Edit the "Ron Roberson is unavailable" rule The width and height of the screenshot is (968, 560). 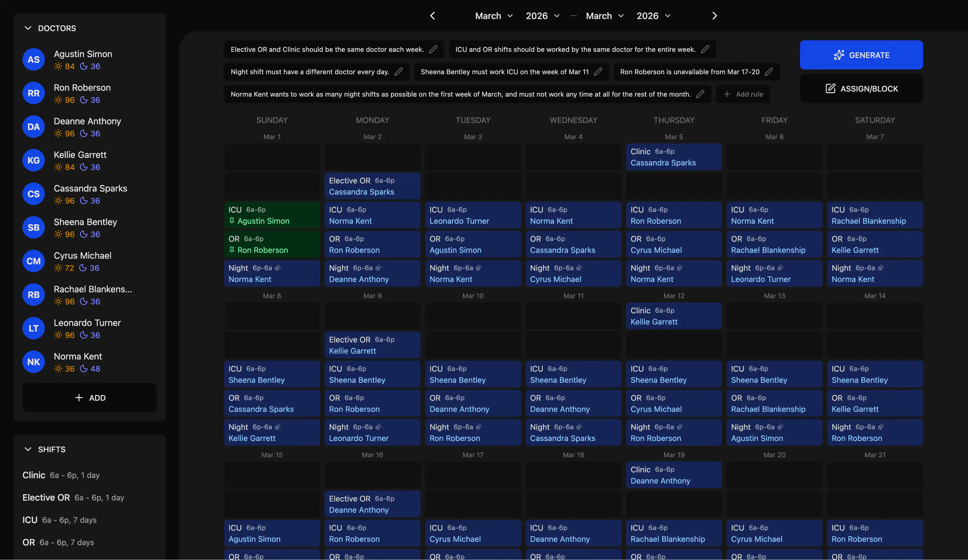coord(769,72)
